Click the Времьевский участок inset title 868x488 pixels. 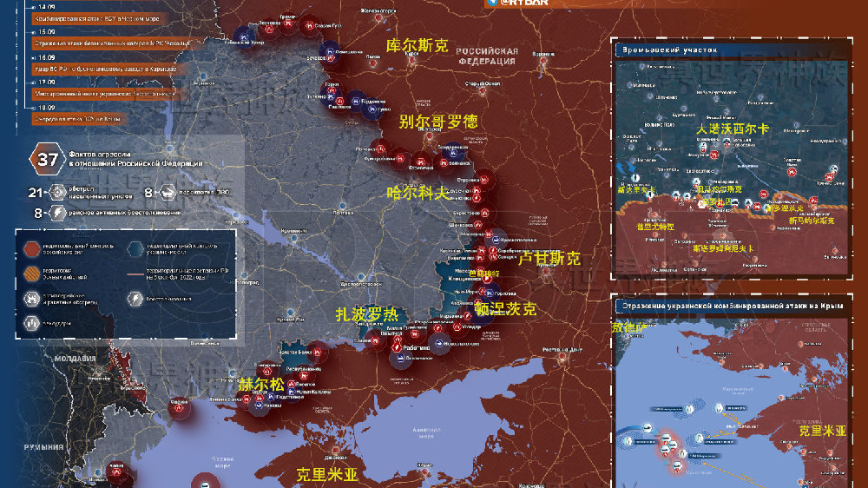pyautogui.click(x=670, y=49)
